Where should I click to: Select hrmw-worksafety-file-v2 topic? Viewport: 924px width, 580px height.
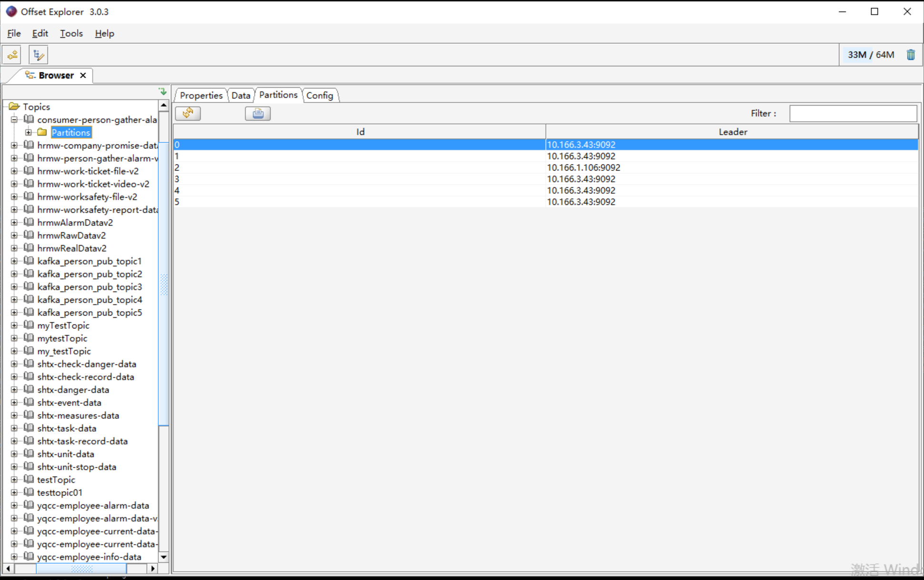87,197
